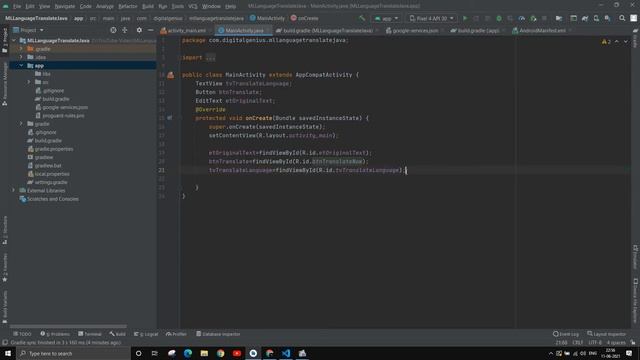Screen dimensions: 640x360
Task: Click the Project panel horizontal scrollbar
Action: pos(68,327)
